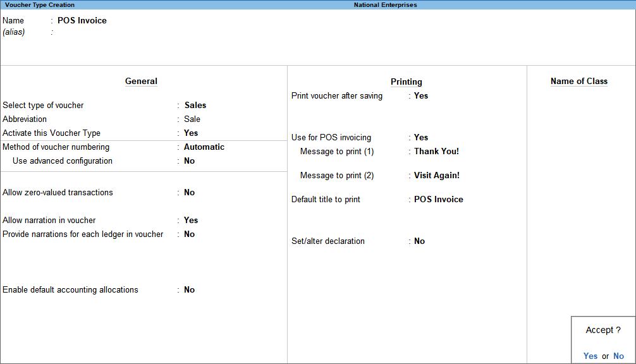The height and width of the screenshot is (364, 636).
Task: Toggle Use for POS invoicing value
Action: point(420,137)
